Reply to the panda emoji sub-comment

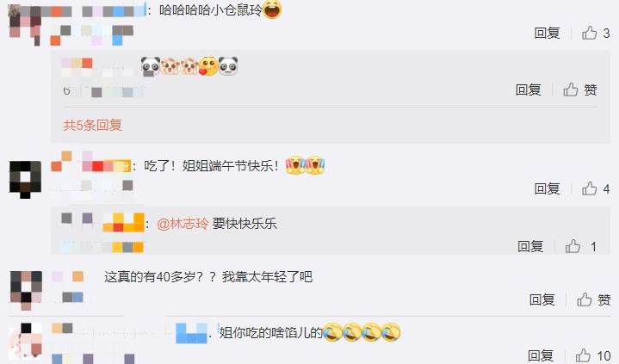click(529, 90)
